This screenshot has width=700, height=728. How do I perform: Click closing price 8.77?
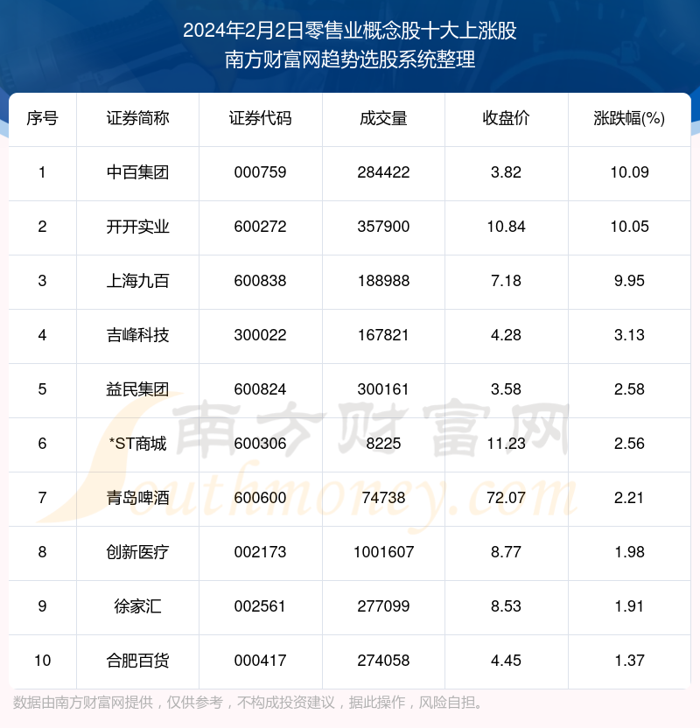pyautogui.click(x=506, y=552)
